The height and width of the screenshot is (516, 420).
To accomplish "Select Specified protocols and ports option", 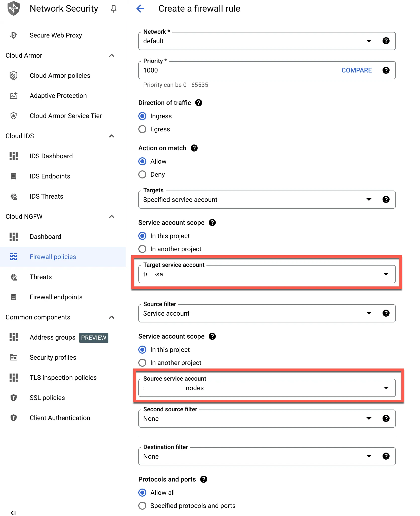I will 142,506.
